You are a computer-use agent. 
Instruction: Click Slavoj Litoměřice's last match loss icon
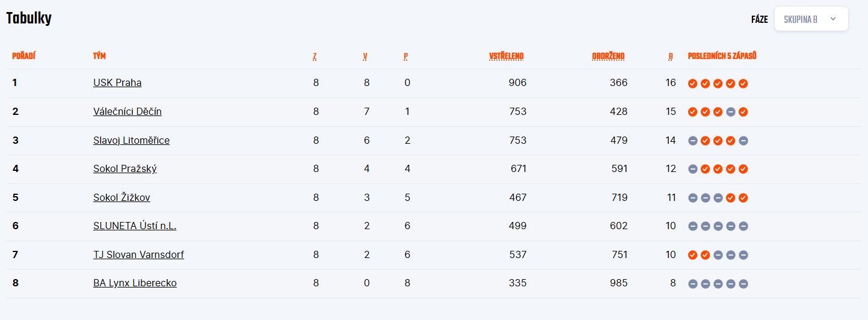743,141
